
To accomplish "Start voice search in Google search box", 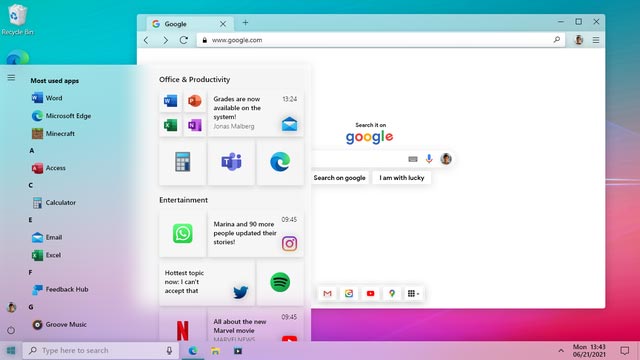I will coord(429,159).
